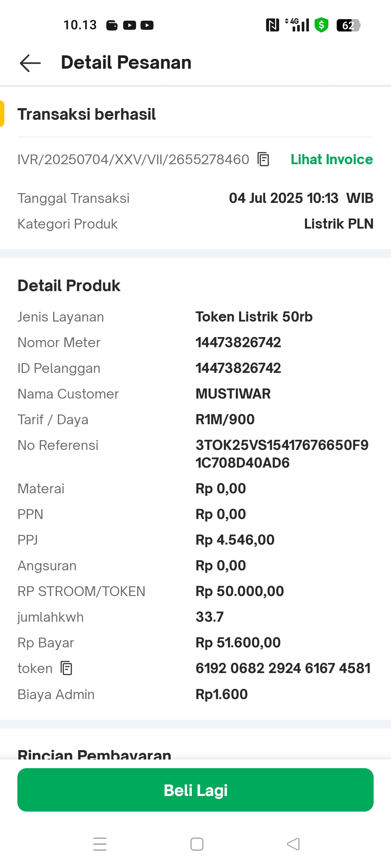
Task: Tap the invoice number IVR/20250704 text
Action: (x=133, y=159)
